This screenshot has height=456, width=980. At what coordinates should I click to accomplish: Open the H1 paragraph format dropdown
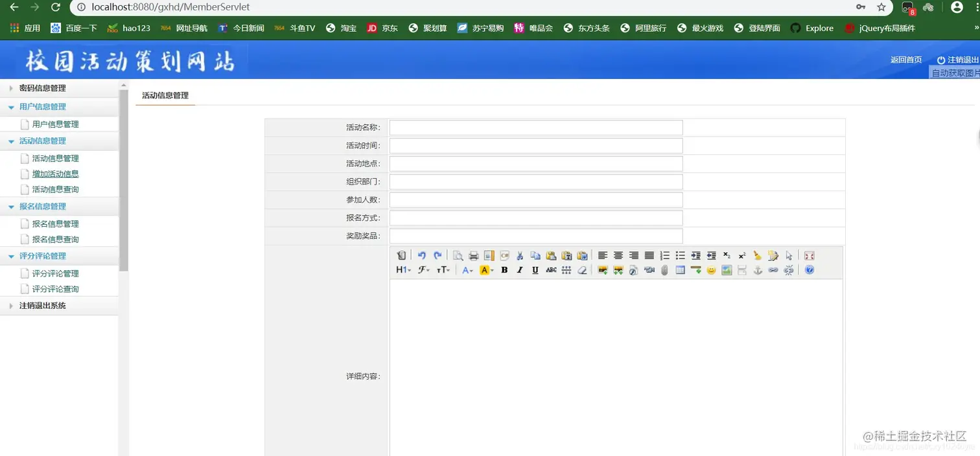coord(403,270)
